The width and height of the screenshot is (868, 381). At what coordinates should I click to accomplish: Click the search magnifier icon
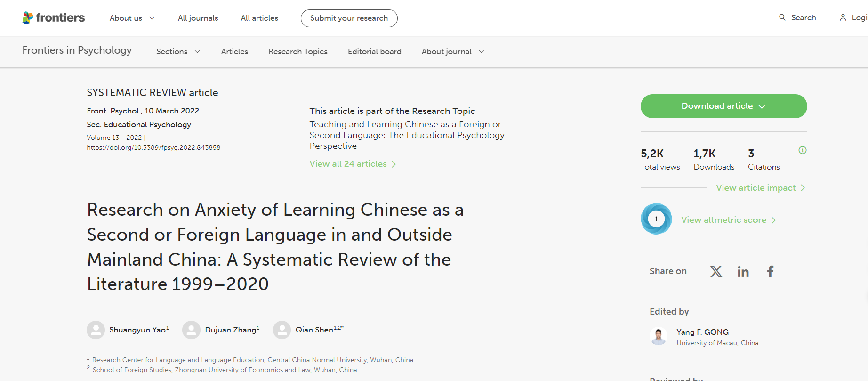782,17
